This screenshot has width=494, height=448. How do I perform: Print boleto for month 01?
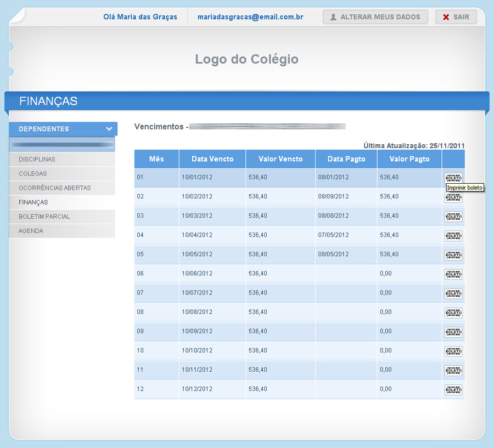click(453, 178)
